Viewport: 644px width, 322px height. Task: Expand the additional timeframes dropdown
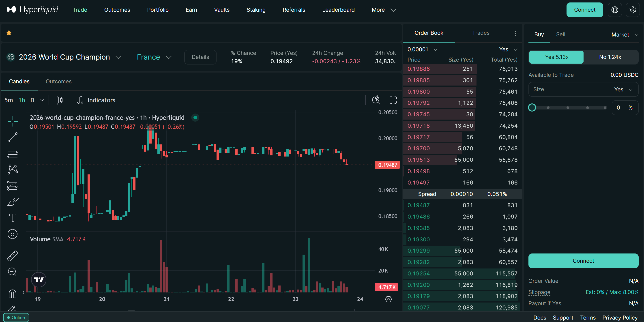tap(42, 100)
